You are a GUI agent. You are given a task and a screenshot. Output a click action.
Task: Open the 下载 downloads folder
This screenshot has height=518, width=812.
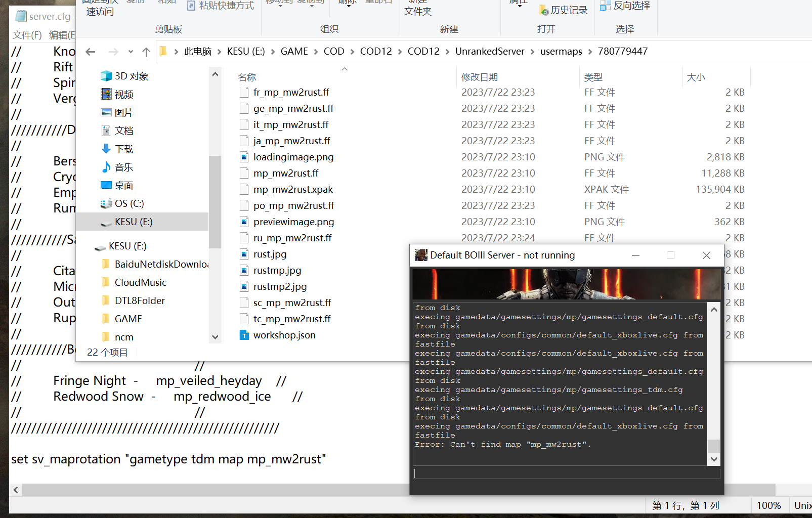click(x=123, y=149)
